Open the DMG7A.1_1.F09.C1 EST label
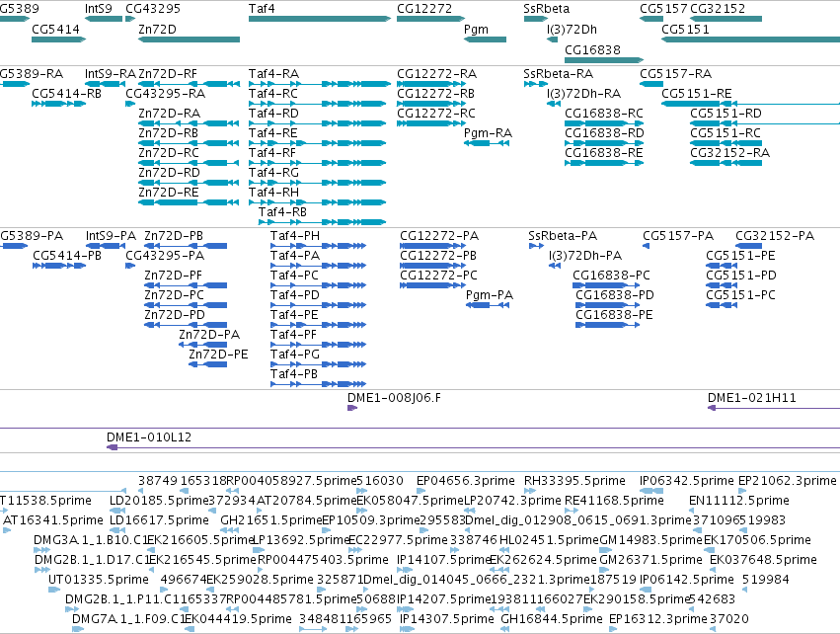This screenshot has width=840, height=634. tap(128, 619)
